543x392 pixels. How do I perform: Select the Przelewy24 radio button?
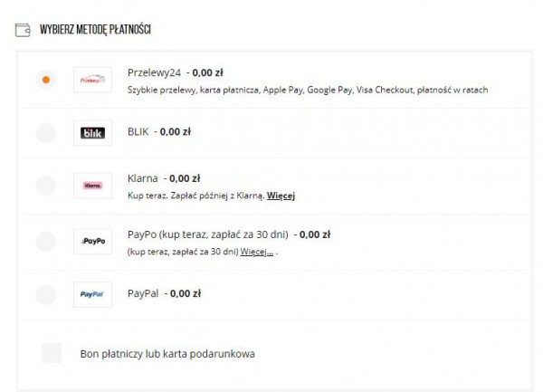46,80
